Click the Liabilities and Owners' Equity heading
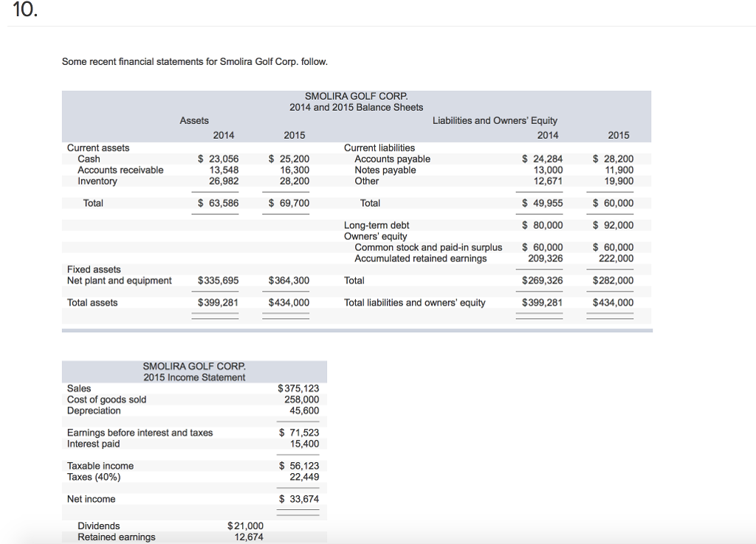 [x=495, y=120]
